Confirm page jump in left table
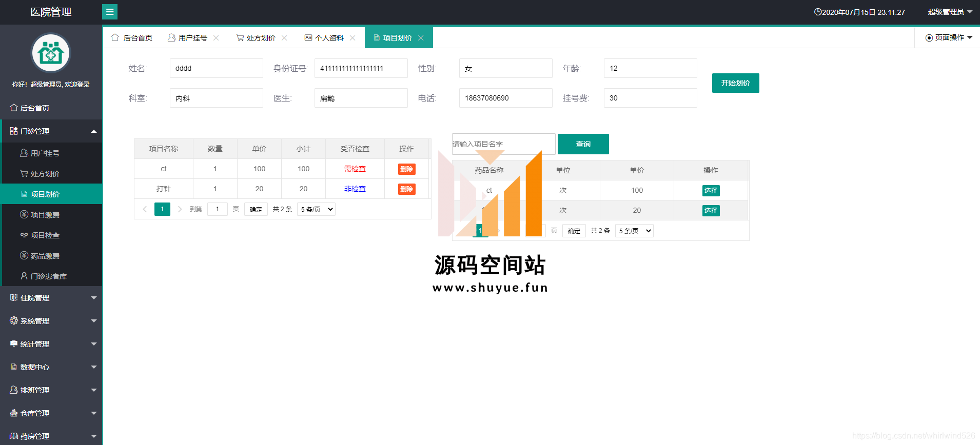This screenshot has width=980, height=445. click(x=256, y=209)
